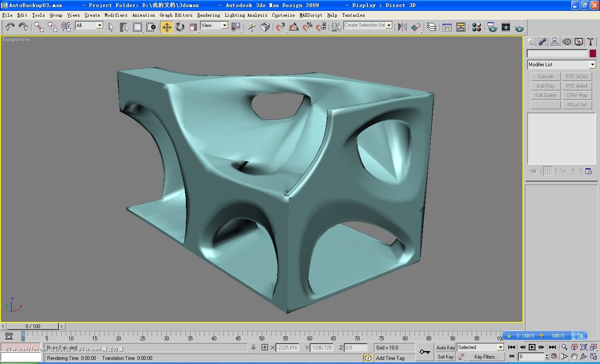Switch to the Motion panel tab
Screen dimensions: 600x364
coord(567,42)
